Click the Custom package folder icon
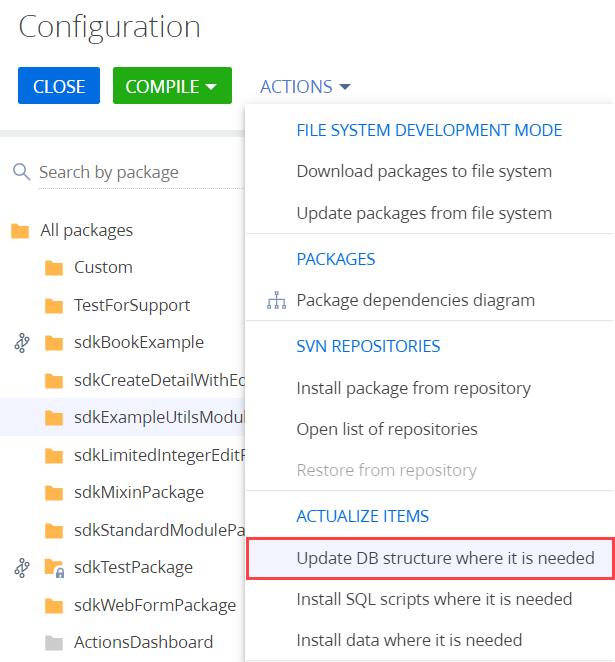The width and height of the screenshot is (615, 662). click(54, 268)
